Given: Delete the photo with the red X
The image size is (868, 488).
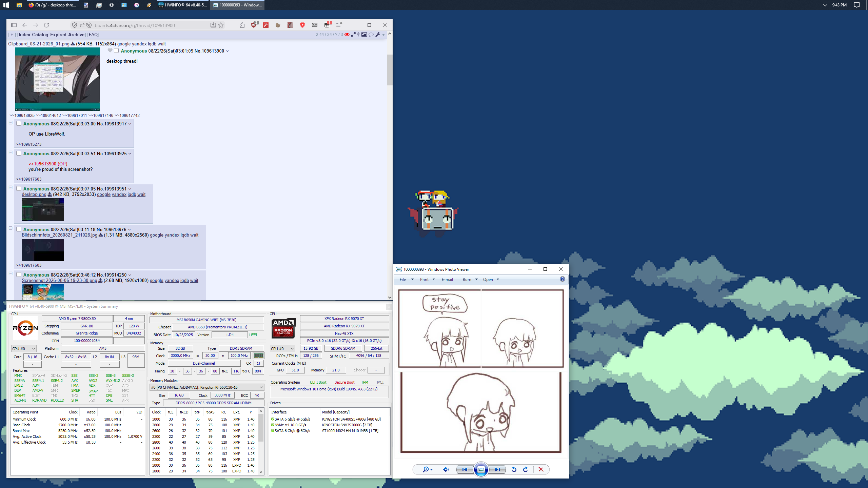Looking at the screenshot, I should point(541,469).
